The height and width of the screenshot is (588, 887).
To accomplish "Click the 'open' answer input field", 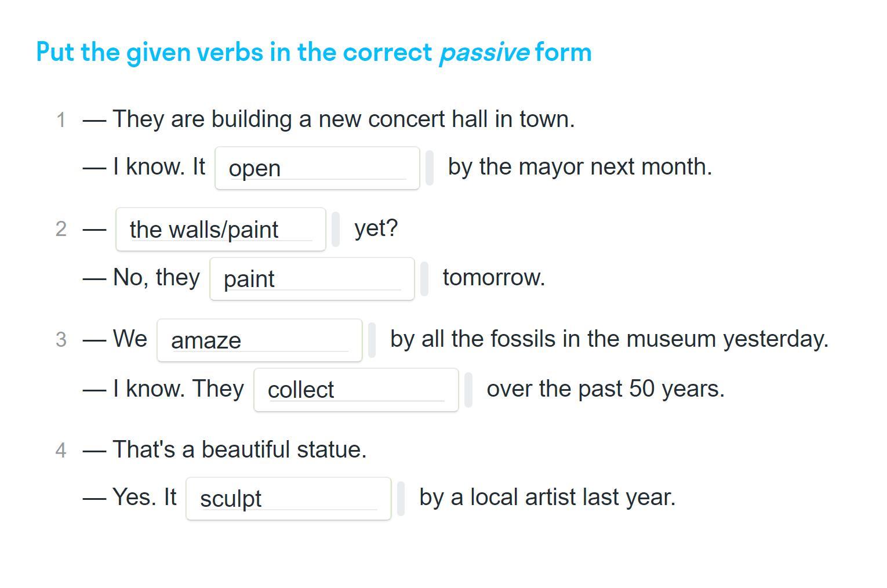I will pyautogui.click(x=317, y=168).
